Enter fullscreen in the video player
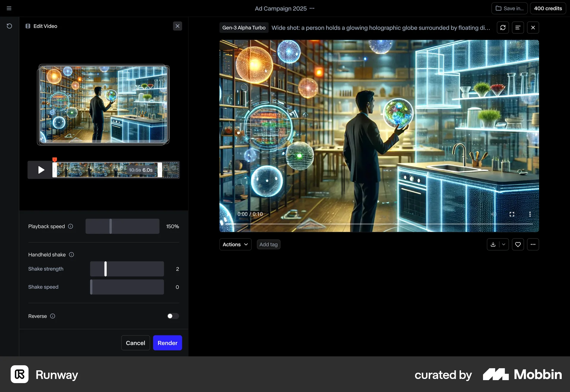Screen dimensions: 570x392 point(512,214)
